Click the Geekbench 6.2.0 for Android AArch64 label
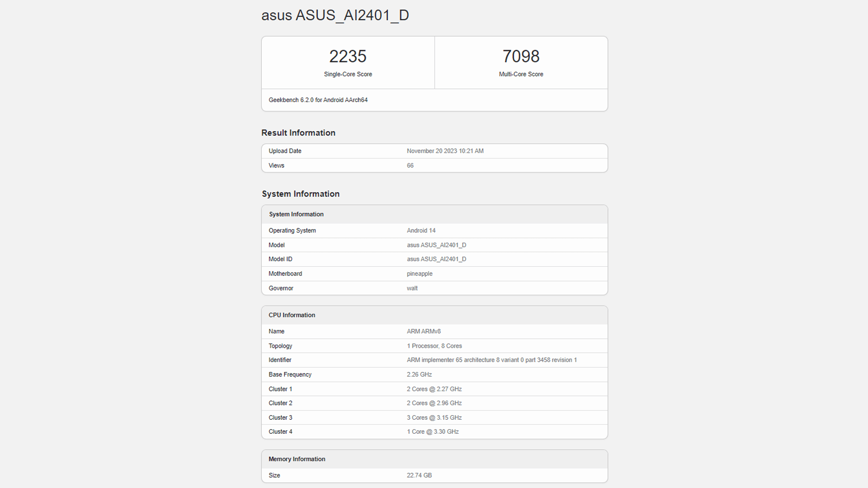The image size is (868, 488). pos(318,100)
